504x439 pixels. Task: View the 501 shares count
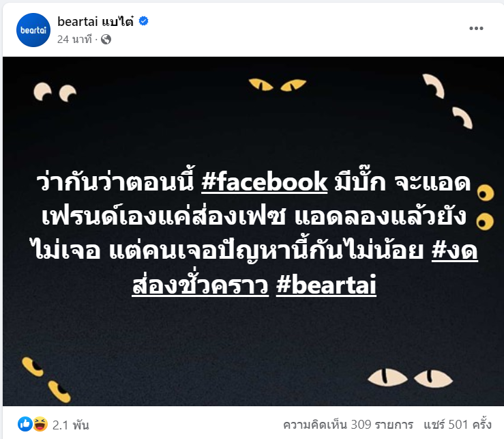pos(458,425)
